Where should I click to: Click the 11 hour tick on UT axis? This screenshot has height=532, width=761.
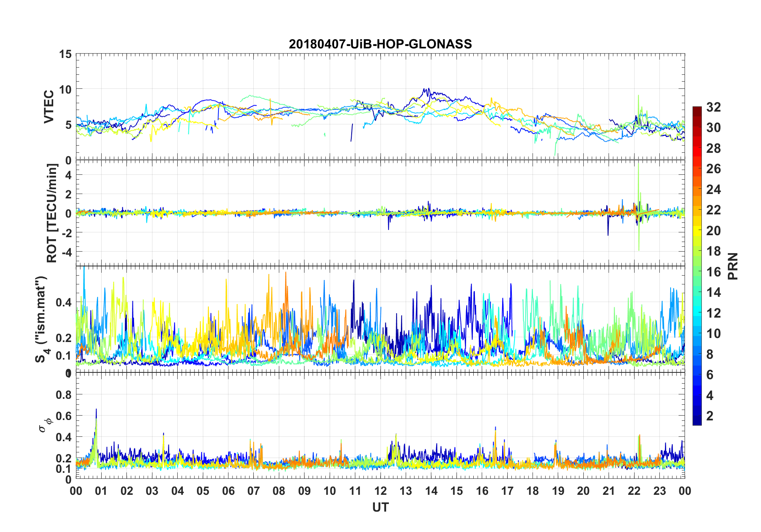pyautogui.click(x=355, y=491)
